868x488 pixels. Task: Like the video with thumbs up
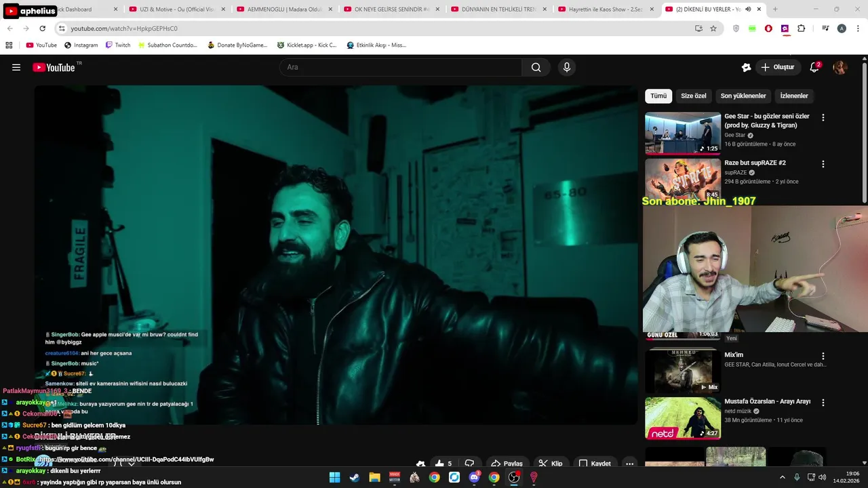443,464
